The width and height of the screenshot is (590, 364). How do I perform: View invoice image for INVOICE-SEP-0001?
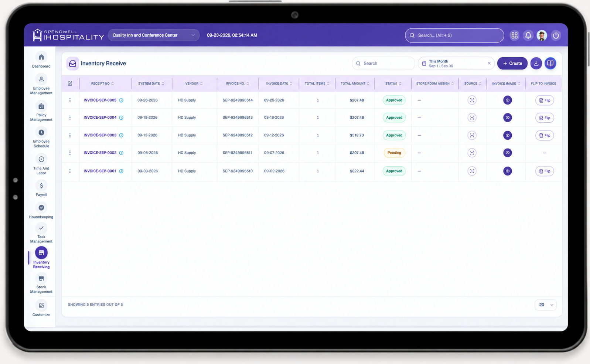(x=507, y=171)
